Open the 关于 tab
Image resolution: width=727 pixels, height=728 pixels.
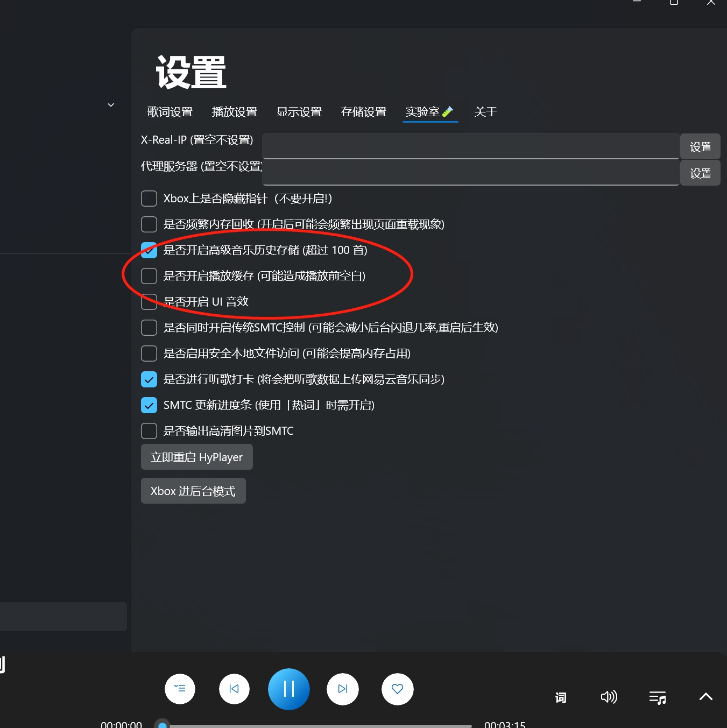pos(485,112)
